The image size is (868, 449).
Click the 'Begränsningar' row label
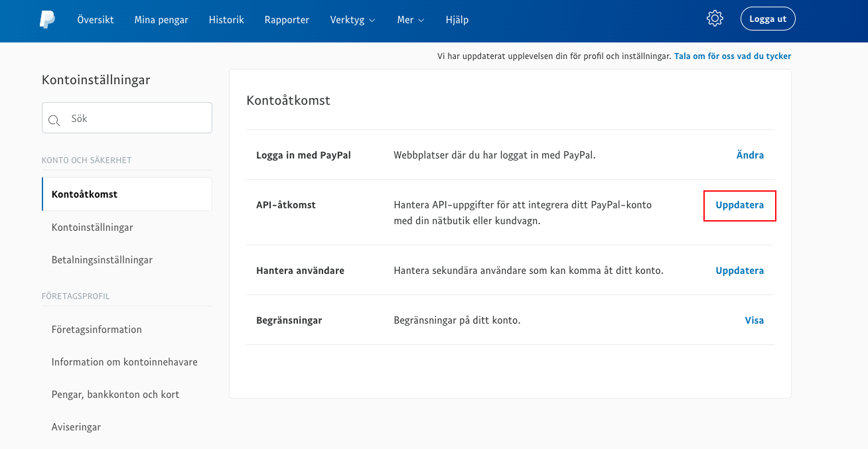(289, 320)
